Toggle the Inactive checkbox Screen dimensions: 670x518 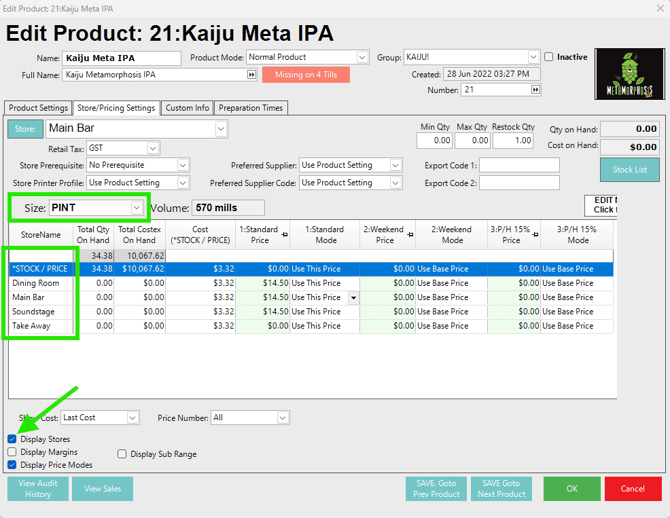tap(549, 58)
